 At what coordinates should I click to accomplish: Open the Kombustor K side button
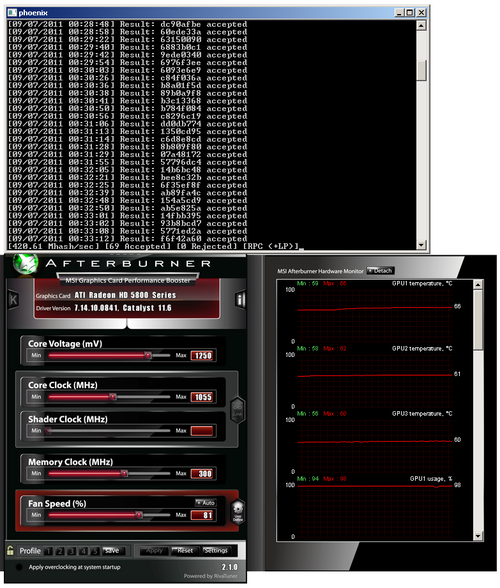pyautogui.click(x=14, y=299)
